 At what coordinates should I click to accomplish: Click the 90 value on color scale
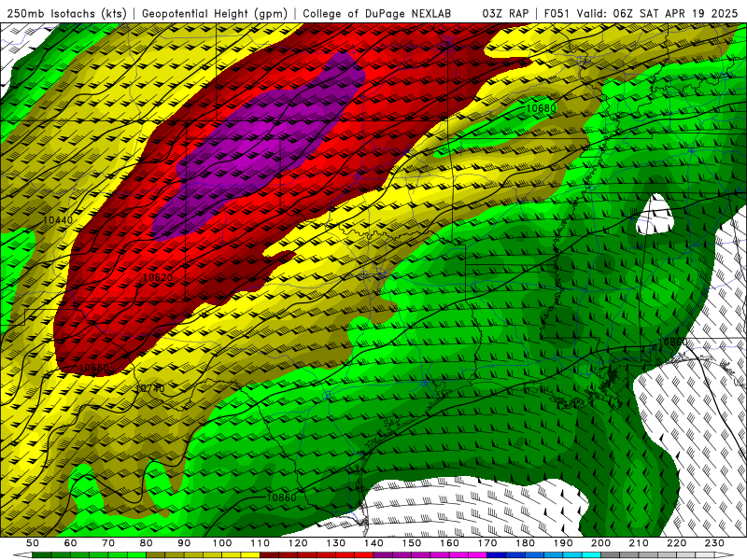click(x=184, y=543)
